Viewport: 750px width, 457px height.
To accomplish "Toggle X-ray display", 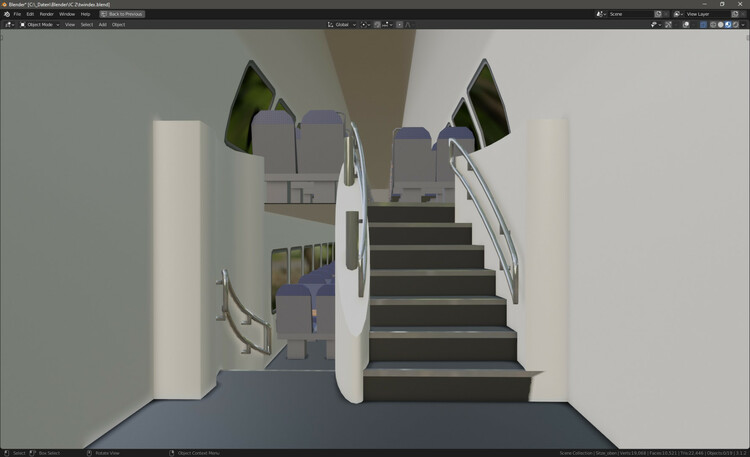I will pos(703,25).
